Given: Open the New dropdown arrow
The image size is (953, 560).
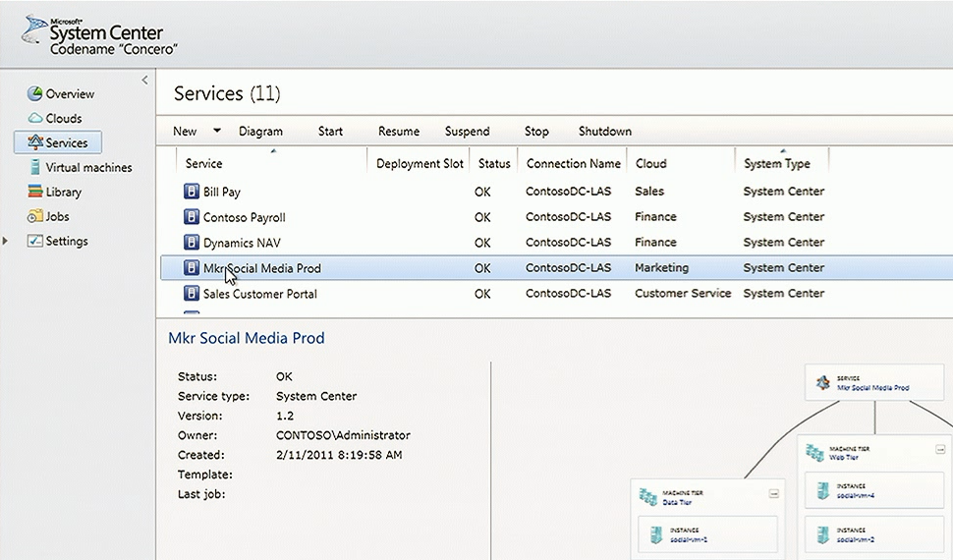Looking at the screenshot, I should 217,130.
